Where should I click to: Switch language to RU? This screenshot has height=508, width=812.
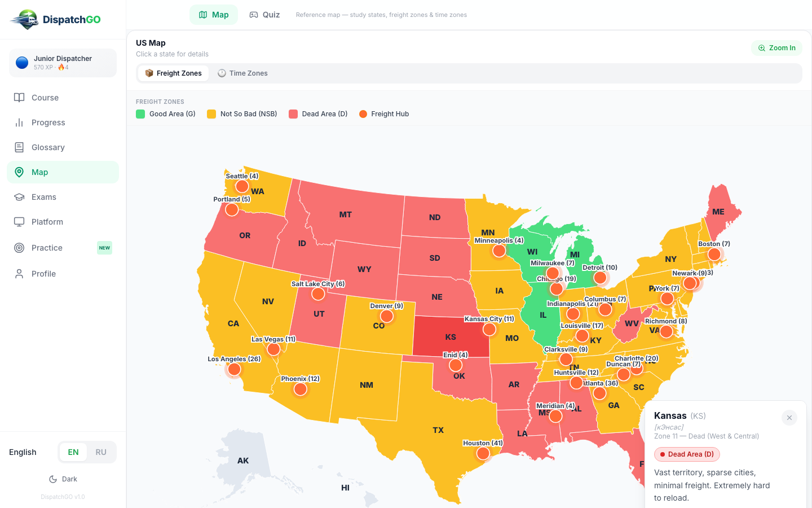[x=101, y=452]
